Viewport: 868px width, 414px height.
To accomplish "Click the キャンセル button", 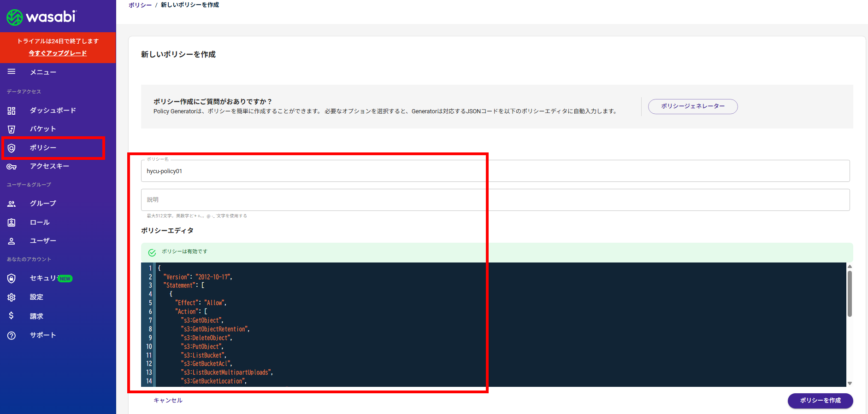I will (168, 401).
